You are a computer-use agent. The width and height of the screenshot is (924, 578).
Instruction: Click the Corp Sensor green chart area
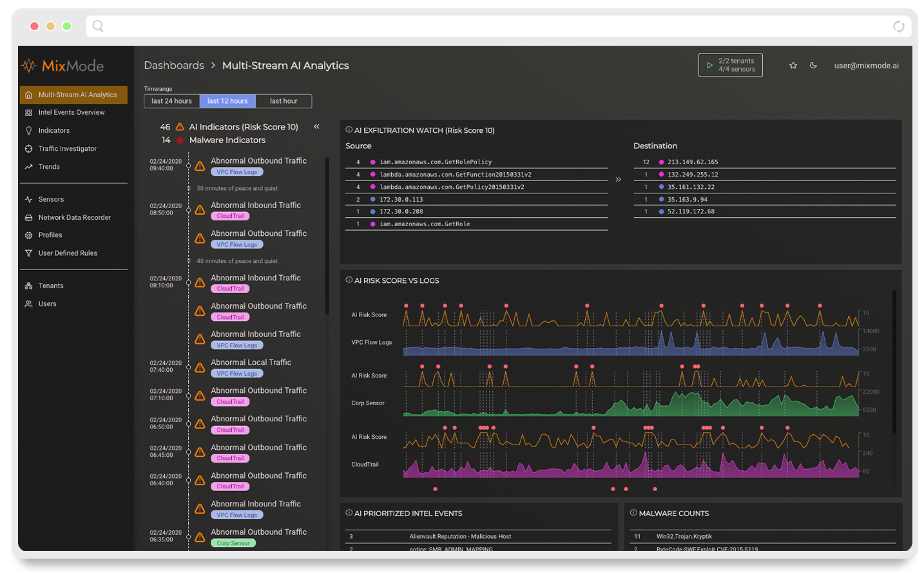(631, 403)
